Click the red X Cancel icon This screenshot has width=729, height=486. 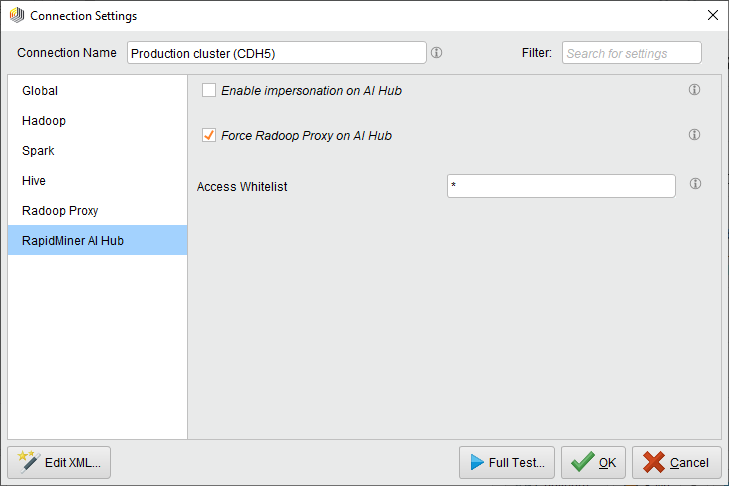tap(654, 462)
